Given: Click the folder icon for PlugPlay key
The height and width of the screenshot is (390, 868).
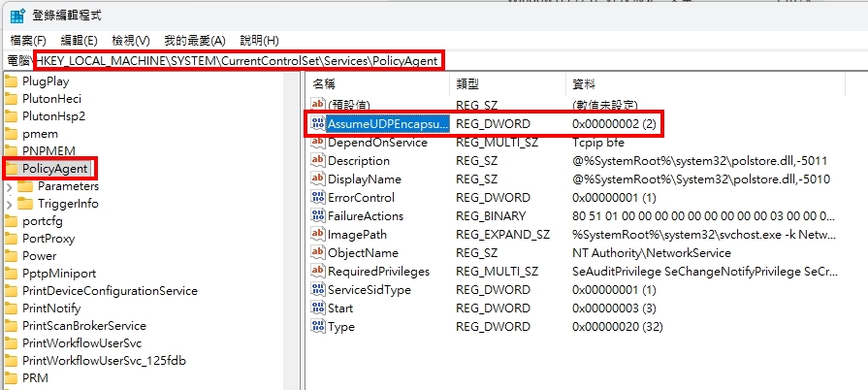Looking at the screenshot, I should click(12, 81).
